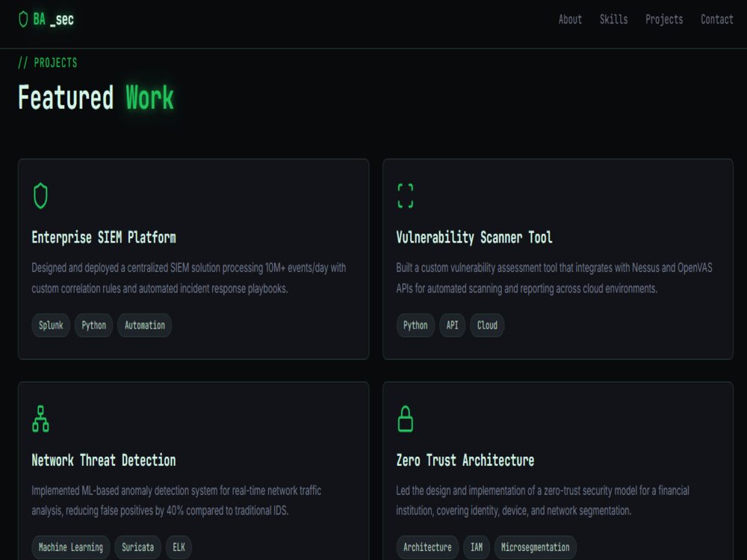This screenshot has width=747, height=560.
Task: Open the Enterprise SIEM Platform title
Action: pyautogui.click(x=104, y=237)
